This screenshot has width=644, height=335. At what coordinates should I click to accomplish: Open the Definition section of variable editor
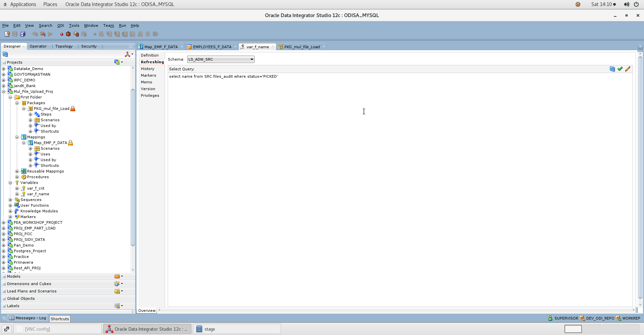[x=150, y=55]
